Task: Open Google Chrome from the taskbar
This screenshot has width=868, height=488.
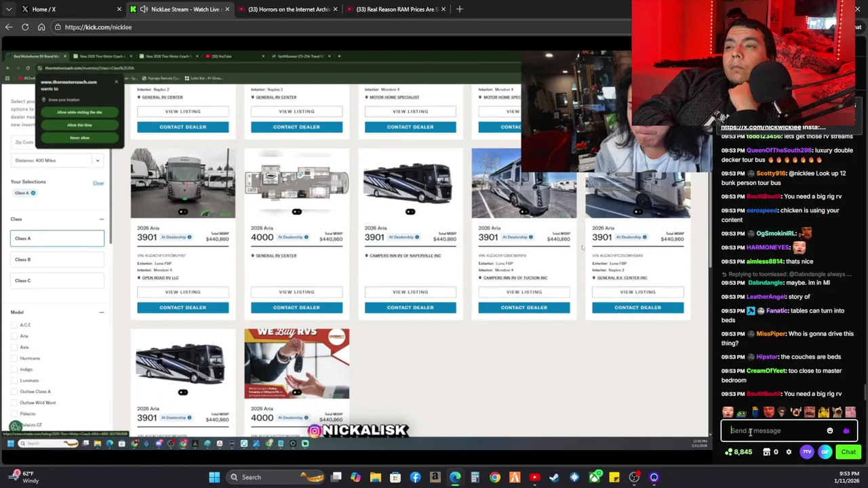Action: 495,477
